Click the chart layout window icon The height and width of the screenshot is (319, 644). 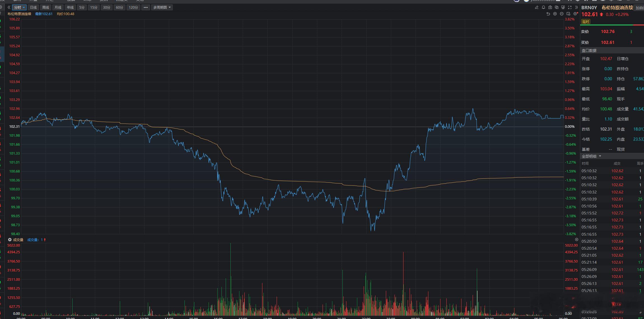(x=568, y=14)
